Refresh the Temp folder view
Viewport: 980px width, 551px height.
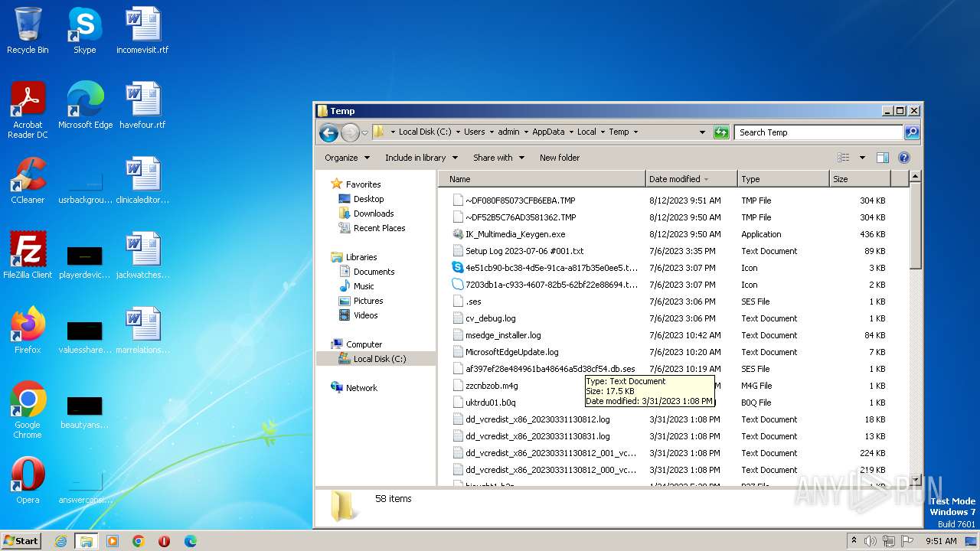(721, 132)
